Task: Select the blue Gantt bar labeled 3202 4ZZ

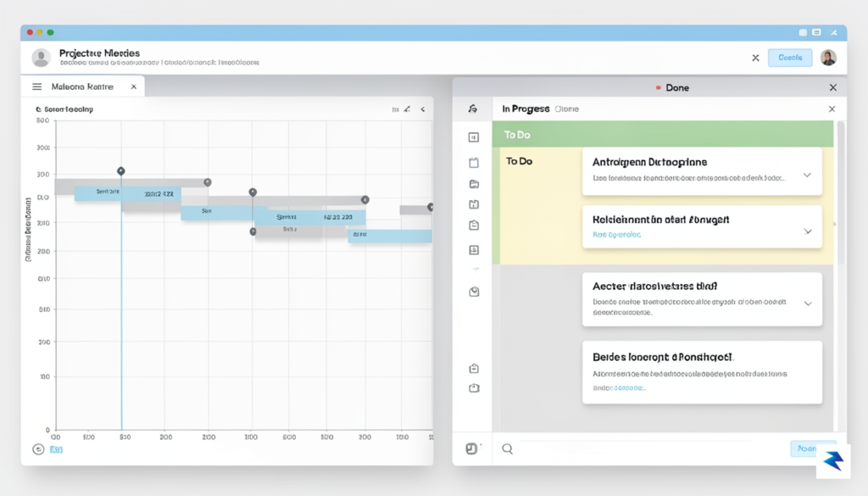Action: tap(128, 194)
